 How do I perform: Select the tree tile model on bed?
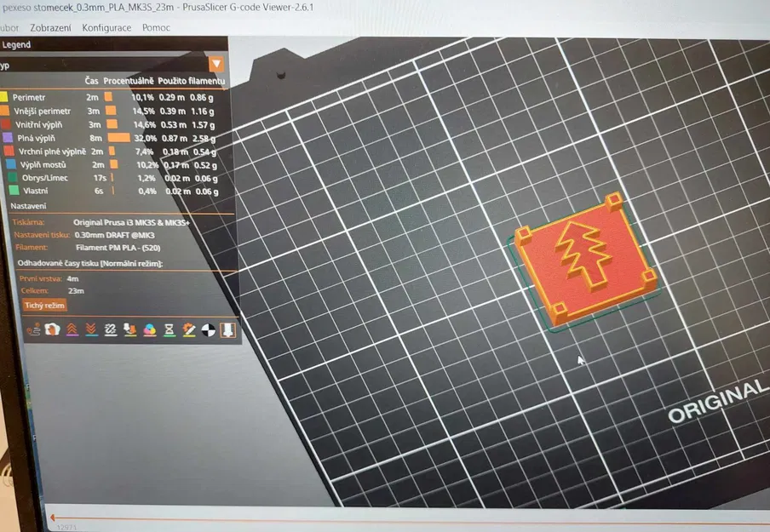click(x=586, y=260)
